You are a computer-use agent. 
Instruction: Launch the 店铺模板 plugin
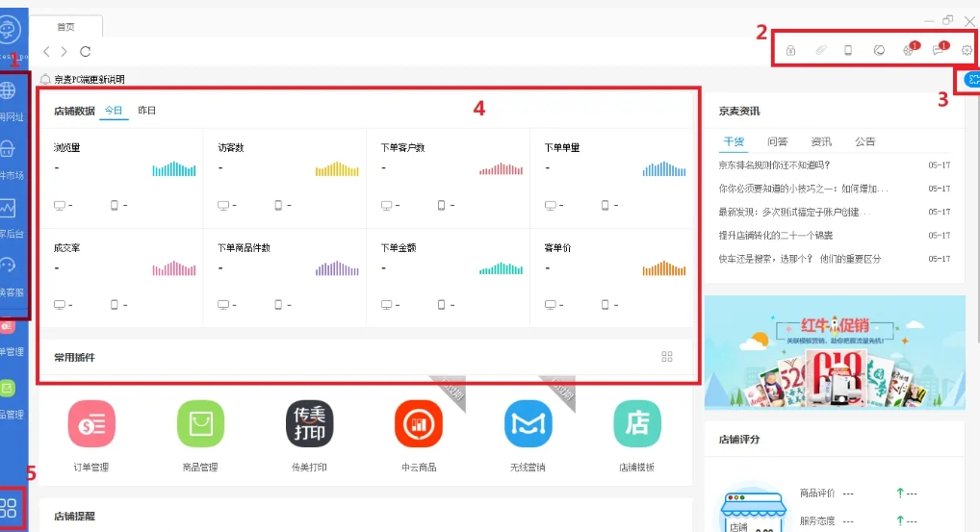click(637, 424)
